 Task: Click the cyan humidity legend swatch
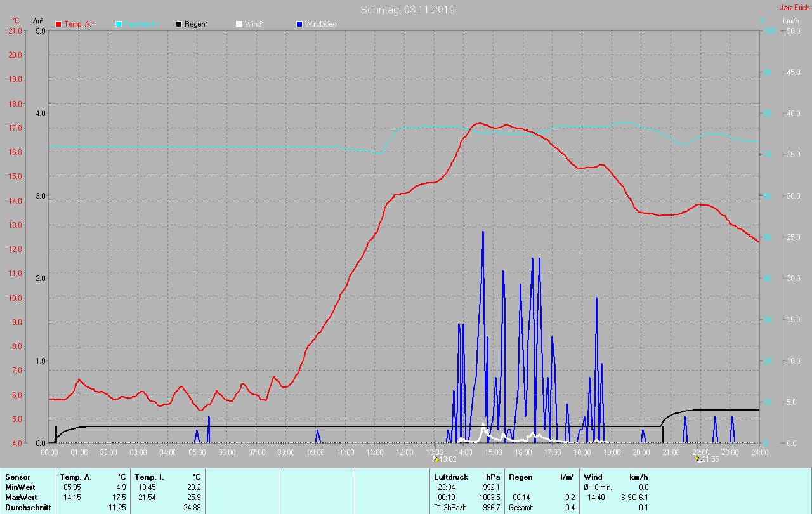click(x=119, y=24)
